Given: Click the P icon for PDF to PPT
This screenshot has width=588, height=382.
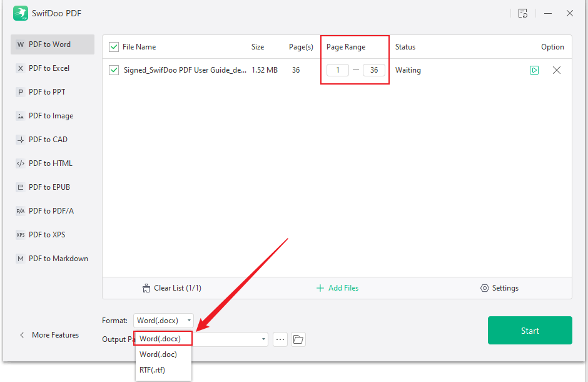Looking at the screenshot, I should (21, 92).
